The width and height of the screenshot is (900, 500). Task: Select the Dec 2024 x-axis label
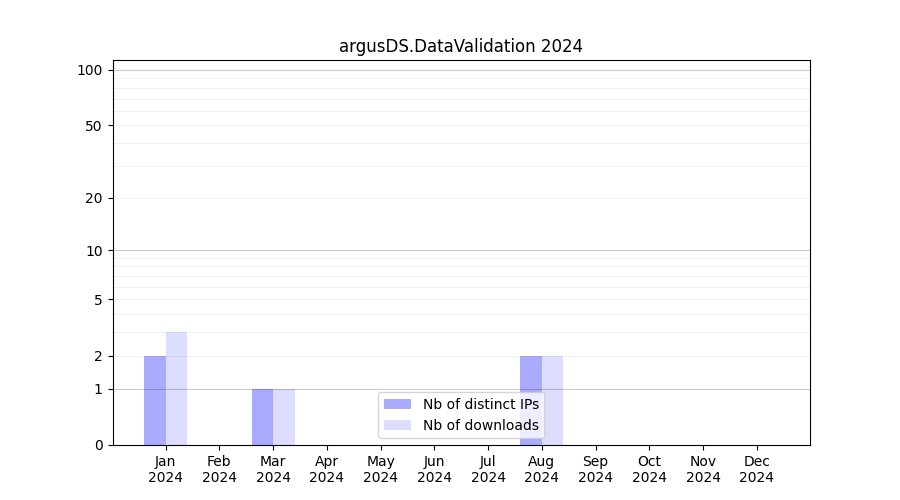(x=756, y=469)
